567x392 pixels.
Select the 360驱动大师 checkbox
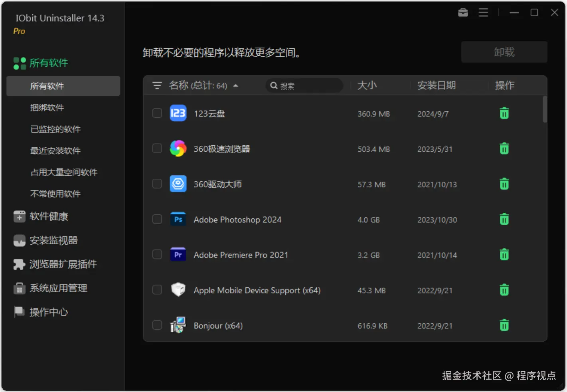pos(157,184)
